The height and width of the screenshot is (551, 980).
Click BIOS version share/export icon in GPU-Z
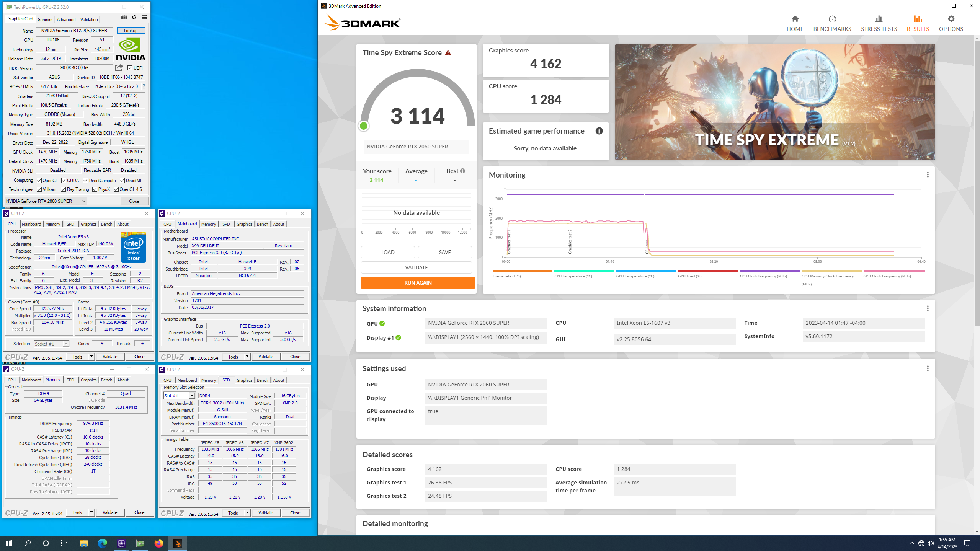click(x=119, y=68)
